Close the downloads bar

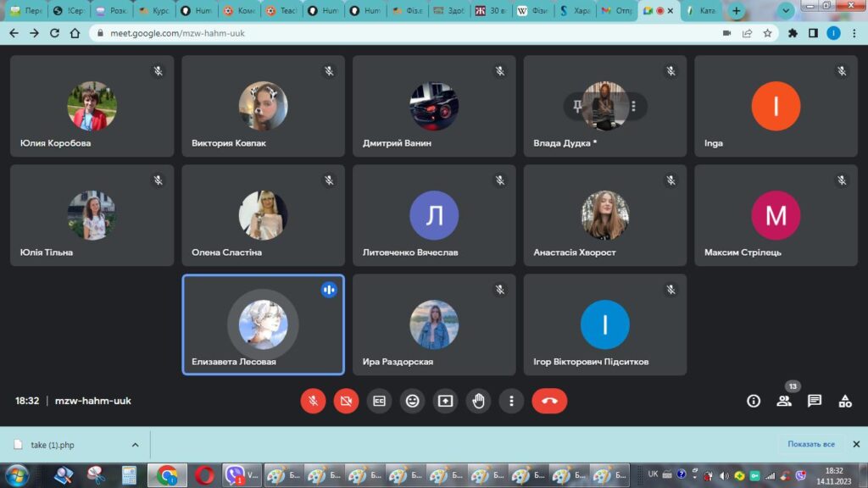pos(856,444)
